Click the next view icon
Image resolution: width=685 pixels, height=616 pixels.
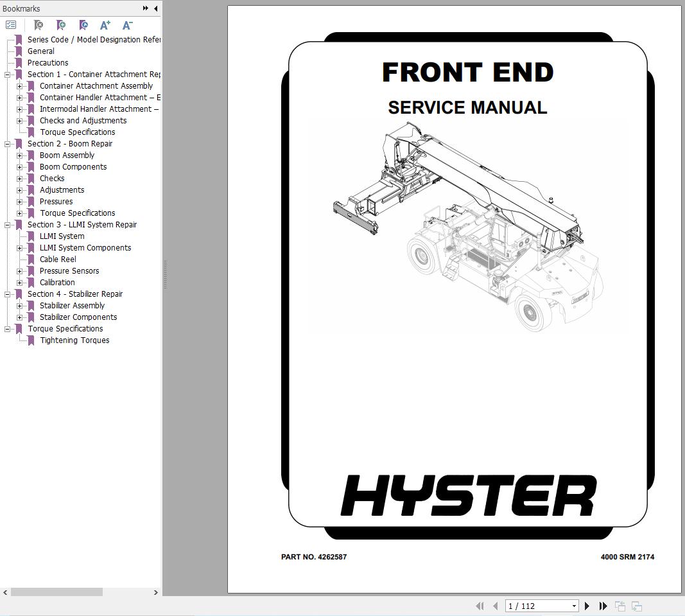click(x=636, y=606)
